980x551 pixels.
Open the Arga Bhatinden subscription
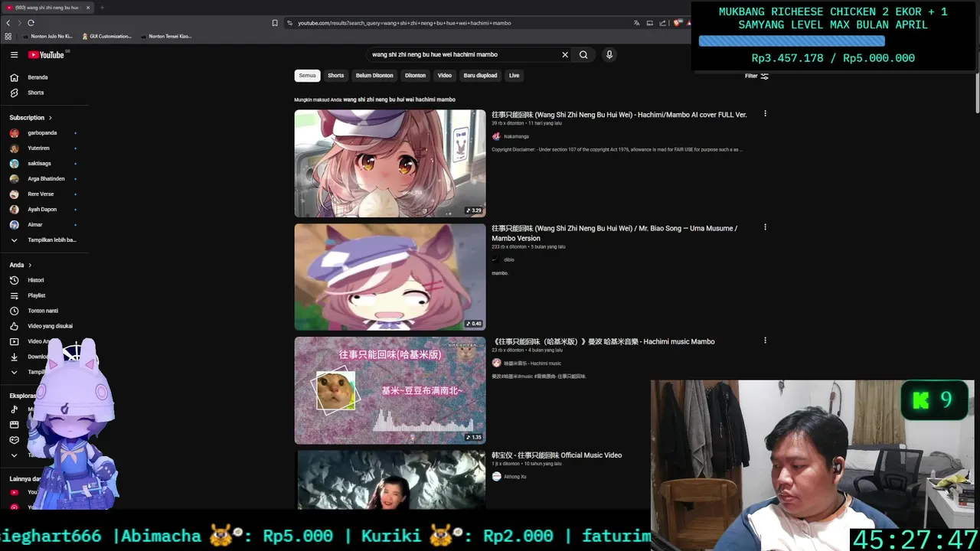pyautogui.click(x=44, y=179)
